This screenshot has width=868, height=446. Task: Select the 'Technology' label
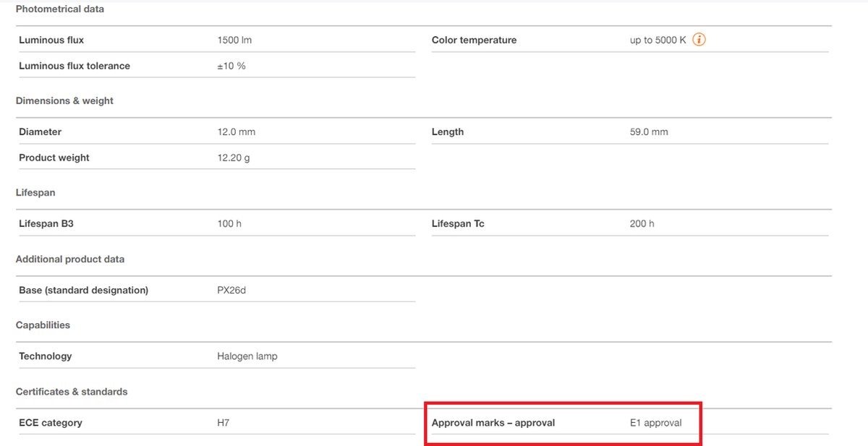click(x=46, y=356)
